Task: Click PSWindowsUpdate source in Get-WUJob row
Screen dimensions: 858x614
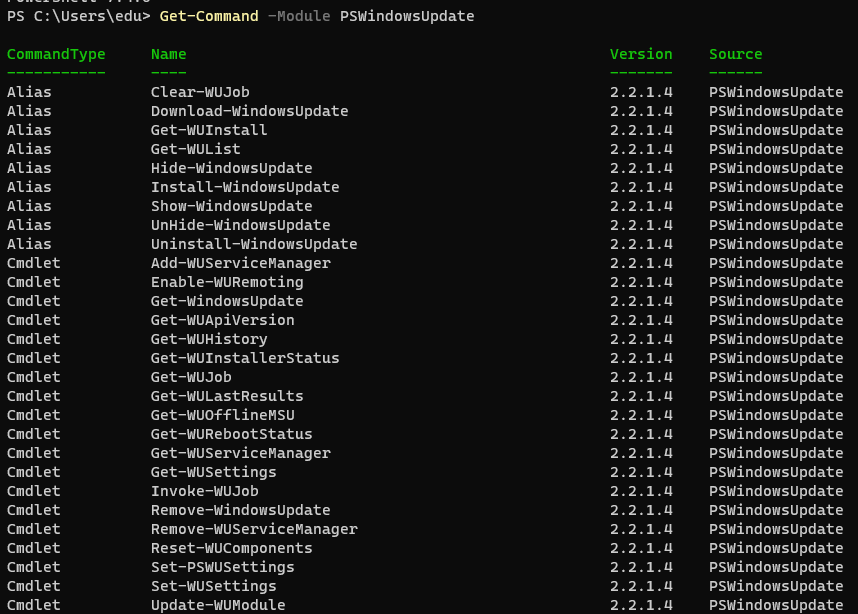Action: 776,377
